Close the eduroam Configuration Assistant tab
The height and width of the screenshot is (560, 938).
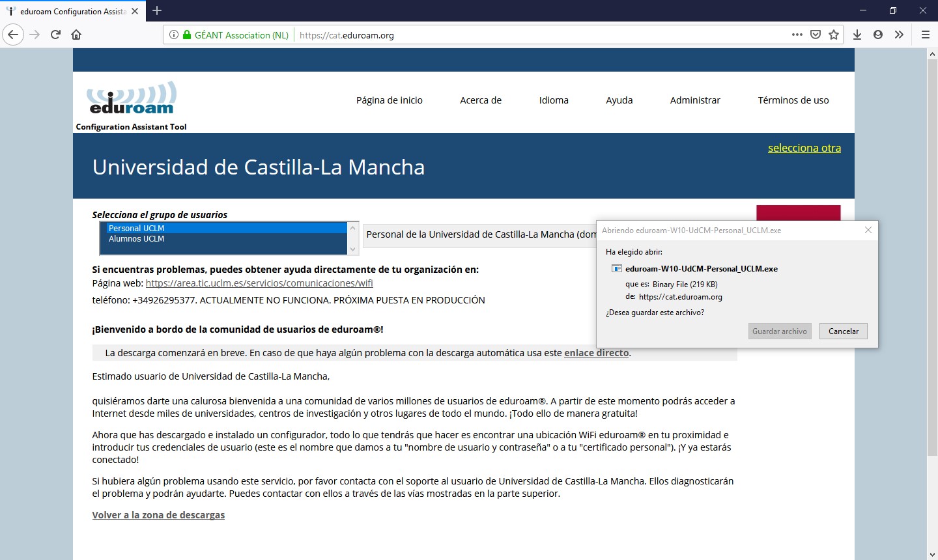coord(135,11)
